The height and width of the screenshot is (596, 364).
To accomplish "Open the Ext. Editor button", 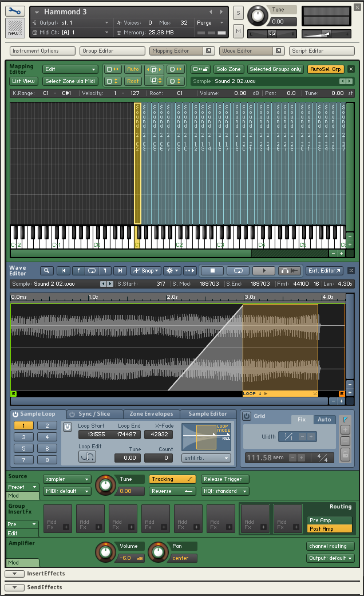I will (x=325, y=271).
